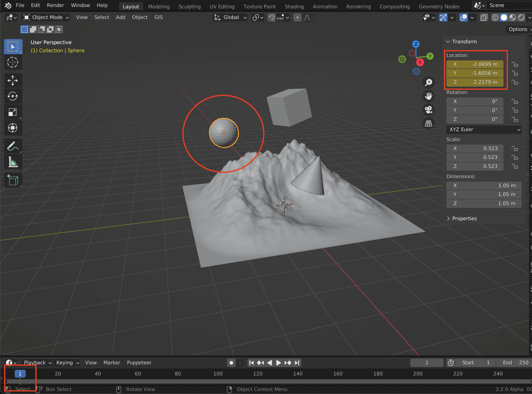532x394 pixels.
Task: Enable proportional editing
Action: click(297, 17)
